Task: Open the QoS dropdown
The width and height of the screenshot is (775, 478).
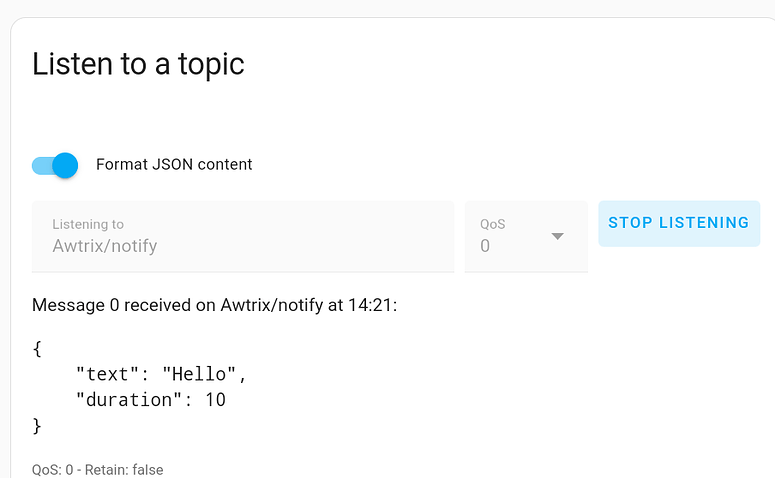Action: pyautogui.click(x=526, y=236)
